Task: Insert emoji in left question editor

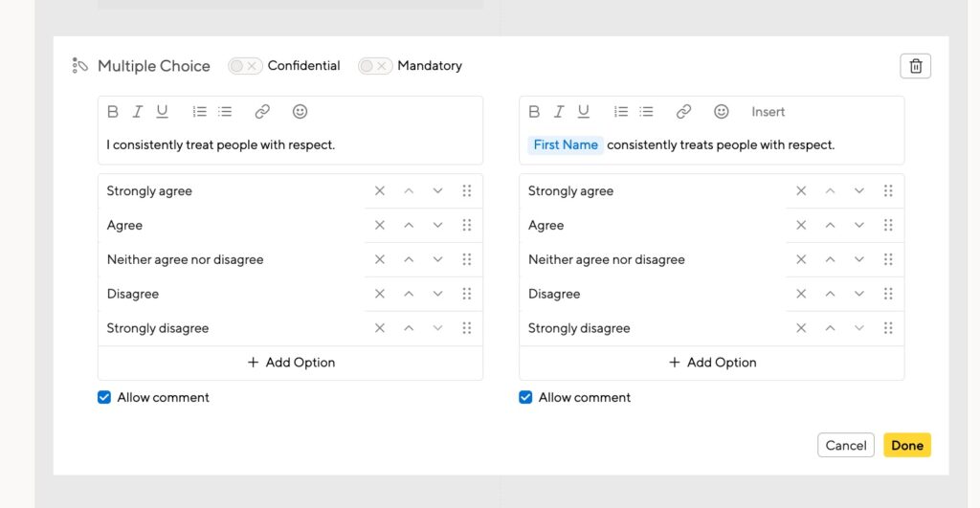Action: (x=300, y=112)
